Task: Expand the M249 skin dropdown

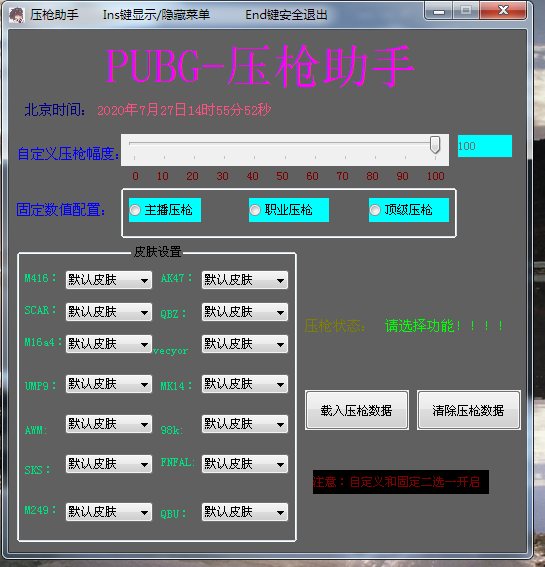Action: 108,512
